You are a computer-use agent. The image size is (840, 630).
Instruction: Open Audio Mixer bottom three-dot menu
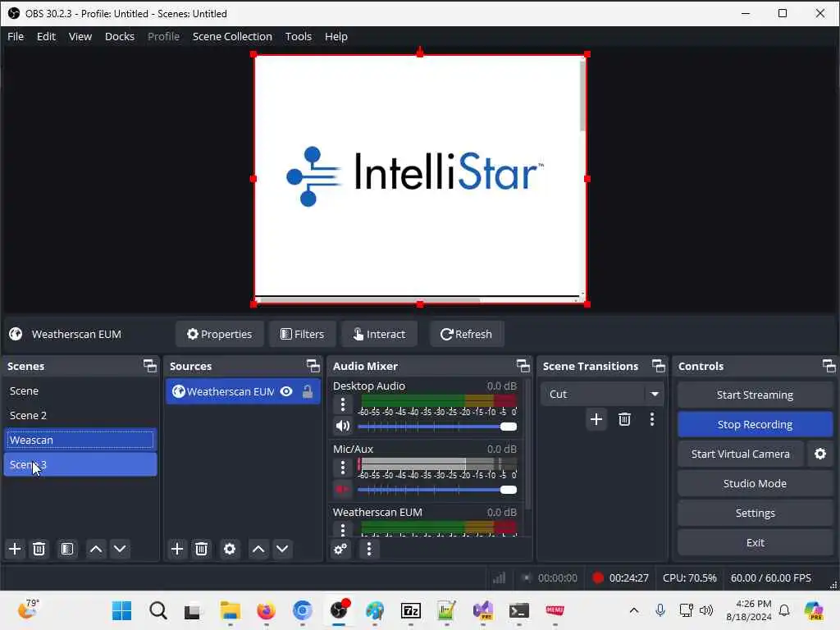(x=368, y=549)
